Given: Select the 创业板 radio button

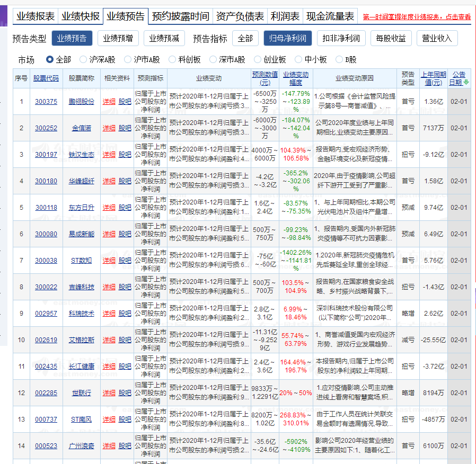Looking at the screenshot, I should pos(258,59).
